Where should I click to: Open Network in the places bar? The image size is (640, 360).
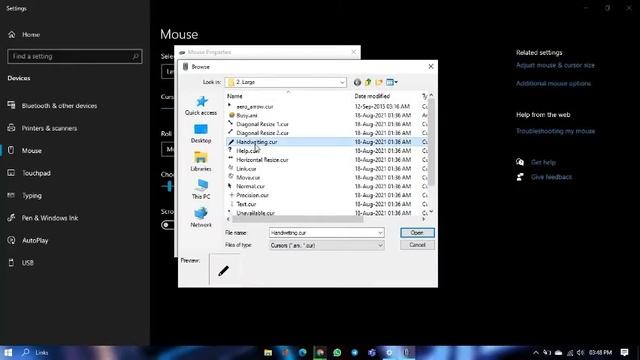click(201, 218)
